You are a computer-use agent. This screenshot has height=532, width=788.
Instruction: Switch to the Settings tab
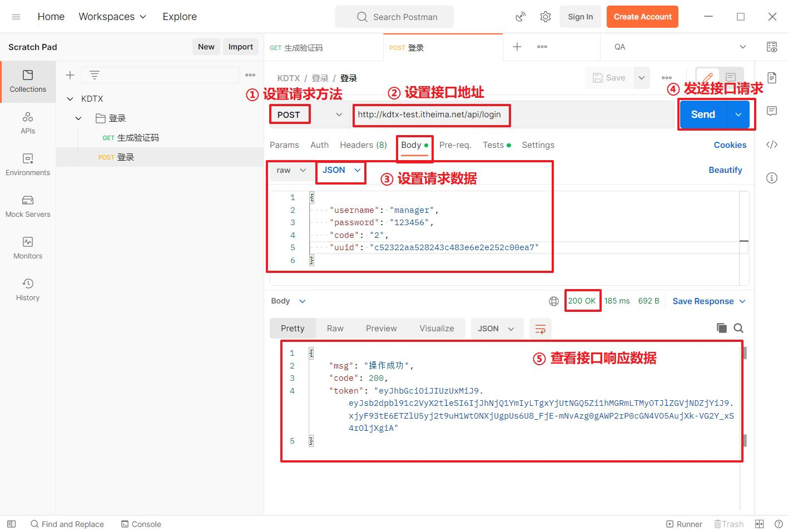point(538,145)
